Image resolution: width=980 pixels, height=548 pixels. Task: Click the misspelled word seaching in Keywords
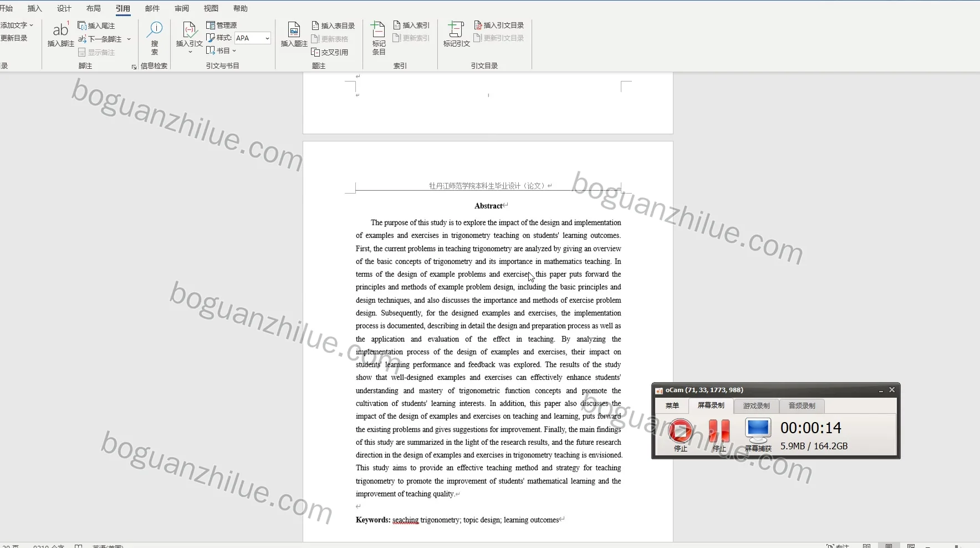point(405,520)
